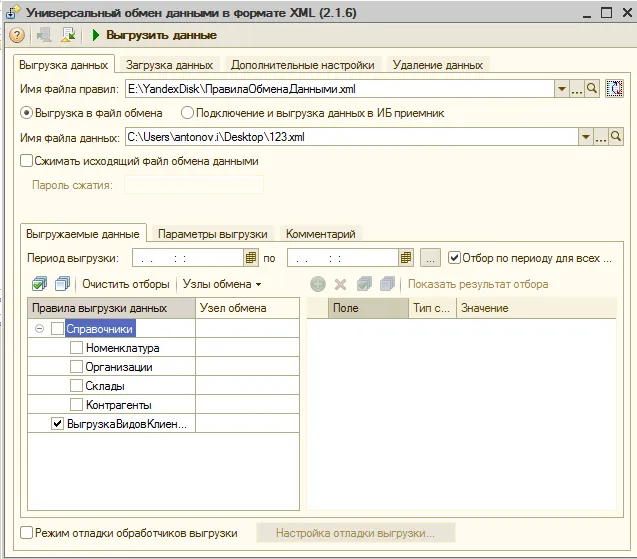This screenshot has width=637, height=559.
Task: Click the check all filters icon
Action: click(x=364, y=284)
